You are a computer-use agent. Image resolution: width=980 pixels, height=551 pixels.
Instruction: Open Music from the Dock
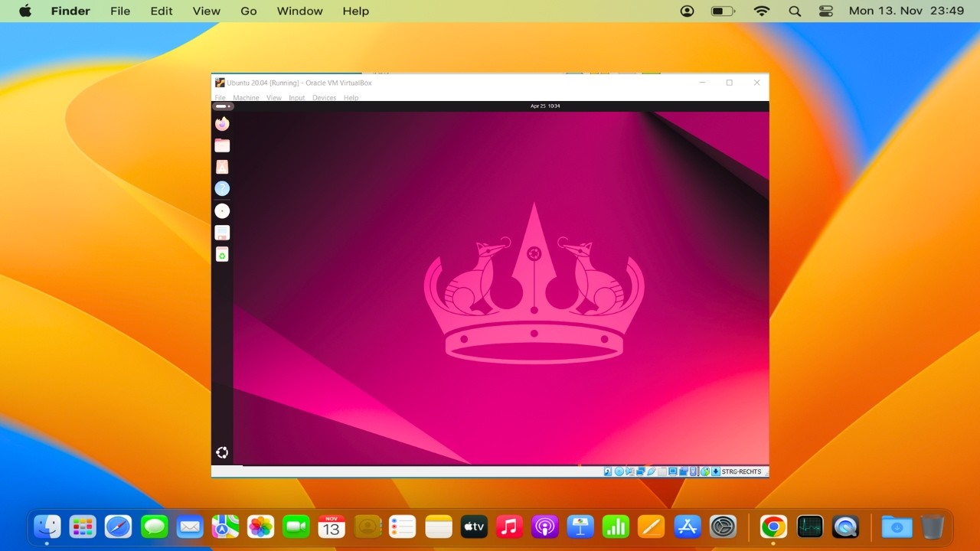509,527
